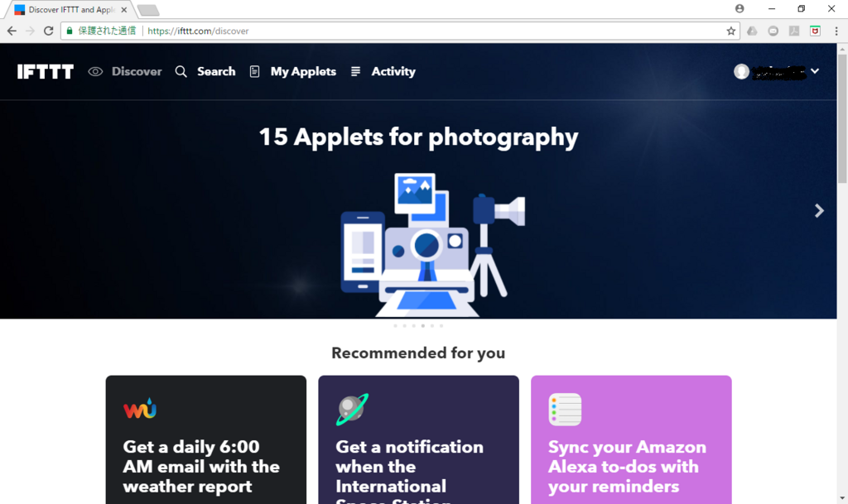Click the PDF extension icon

click(794, 31)
